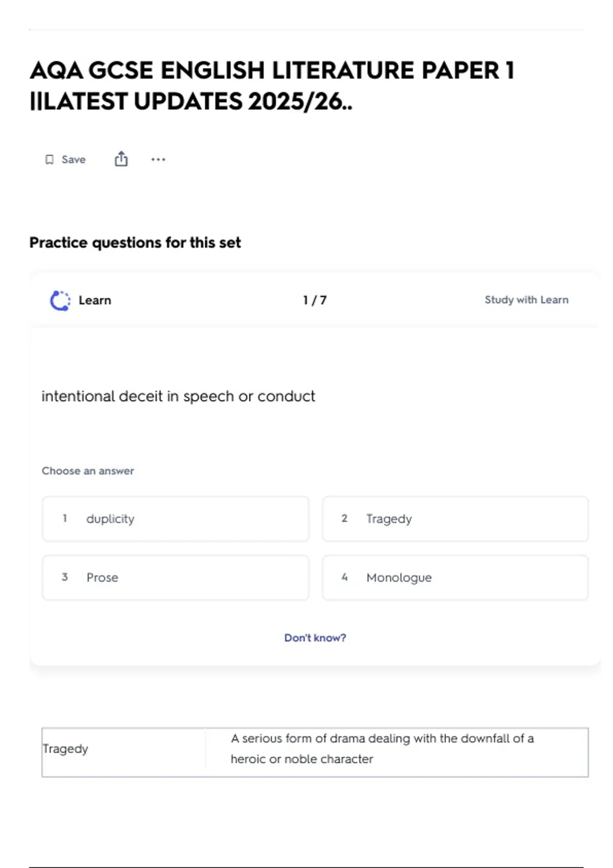Click the circular Learn mode icon
Image resolution: width=613 pixels, height=868 pixels.
(60, 301)
